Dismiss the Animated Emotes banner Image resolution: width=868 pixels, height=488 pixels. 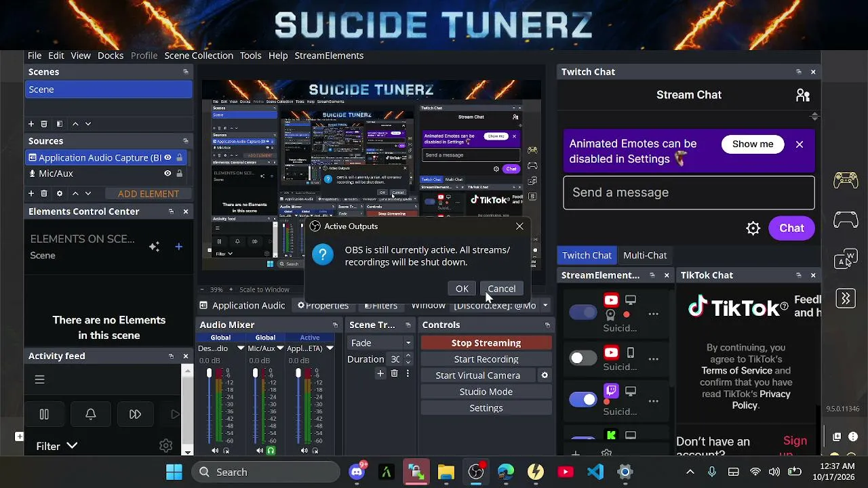(800, 144)
